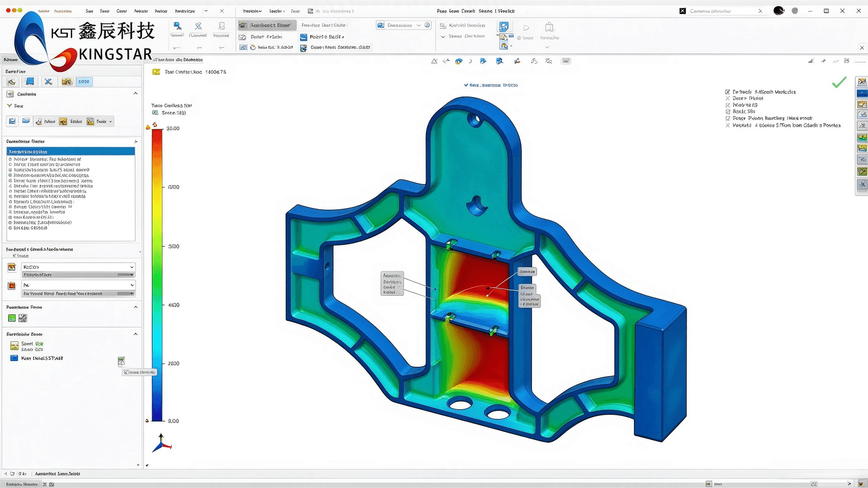This screenshot has height=488, width=868.
Task: Click the pencil sketch icon in left panel toolbar
Action: click(x=11, y=82)
